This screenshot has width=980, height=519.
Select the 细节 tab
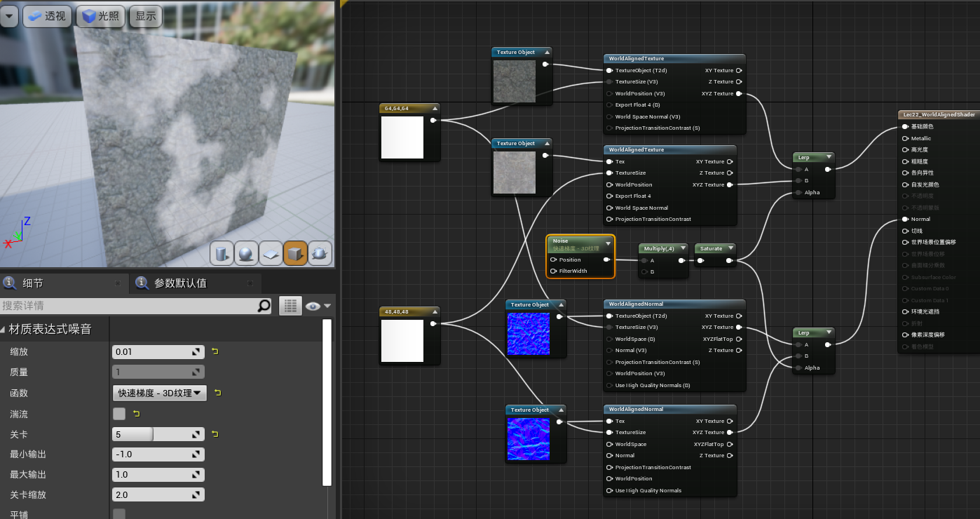point(33,283)
